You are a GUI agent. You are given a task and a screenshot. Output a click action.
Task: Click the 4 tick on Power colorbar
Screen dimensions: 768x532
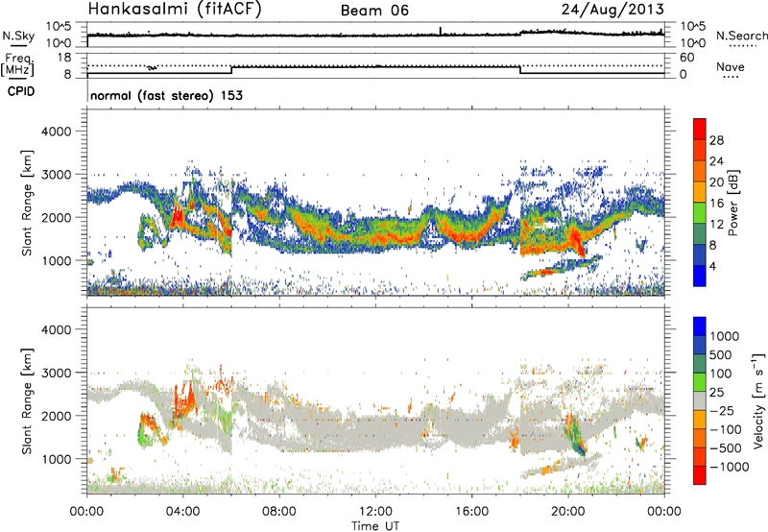tap(713, 266)
